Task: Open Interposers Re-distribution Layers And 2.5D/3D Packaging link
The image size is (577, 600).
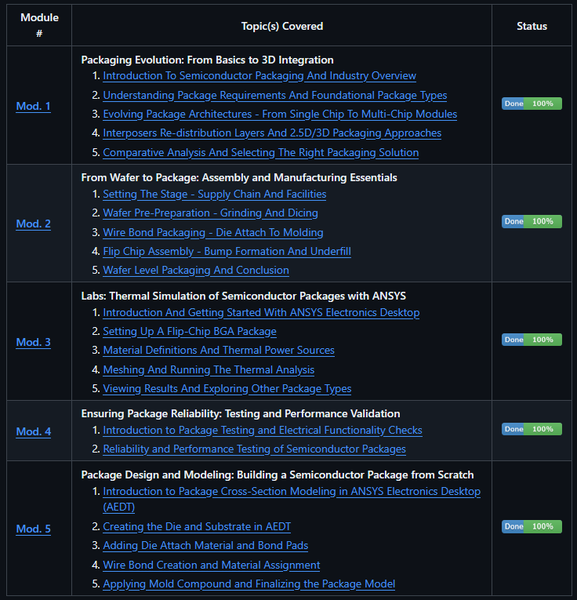Action: [x=272, y=133]
